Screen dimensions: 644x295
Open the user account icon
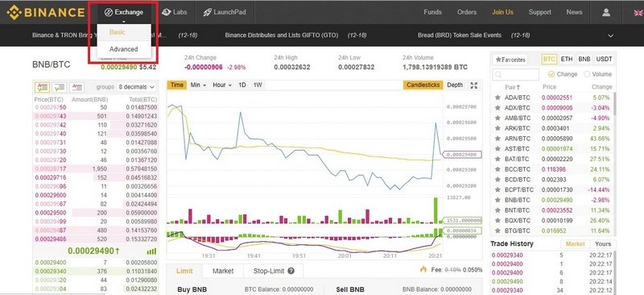(x=606, y=12)
